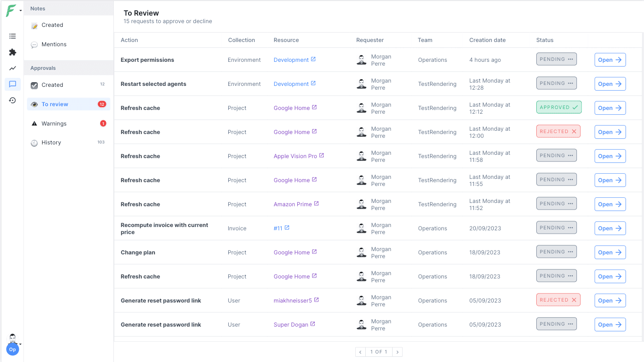Click the Creation date column header
This screenshot has height=362, width=644.
point(488,40)
